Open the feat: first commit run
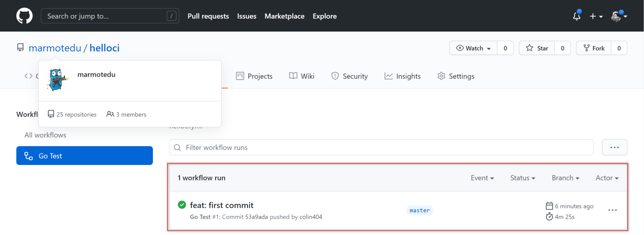Viewport: 644px width, 235px height. click(222, 205)
